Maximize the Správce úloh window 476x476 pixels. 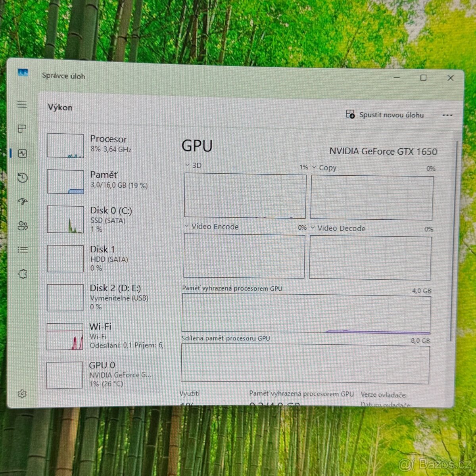(x=423, y=78)
